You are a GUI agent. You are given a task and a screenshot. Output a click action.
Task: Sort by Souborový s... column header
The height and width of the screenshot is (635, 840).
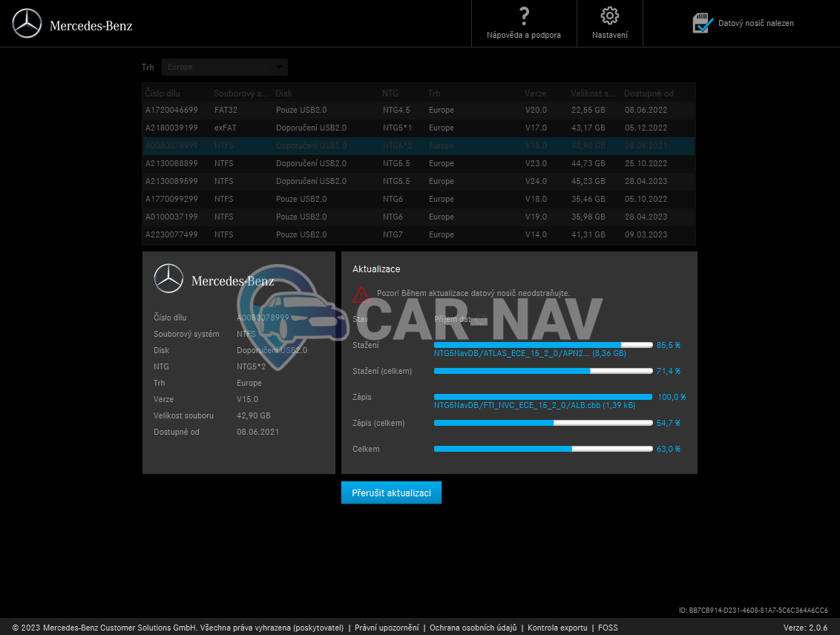click(241, 93)
